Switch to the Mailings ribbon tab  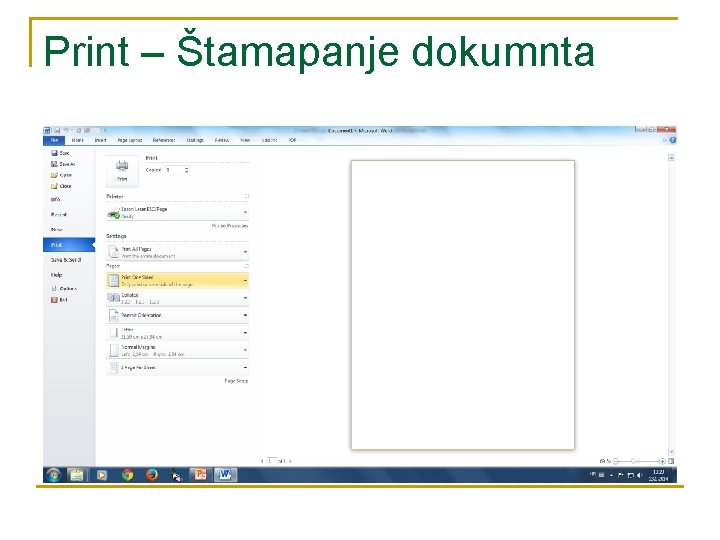tap(195, 140)
